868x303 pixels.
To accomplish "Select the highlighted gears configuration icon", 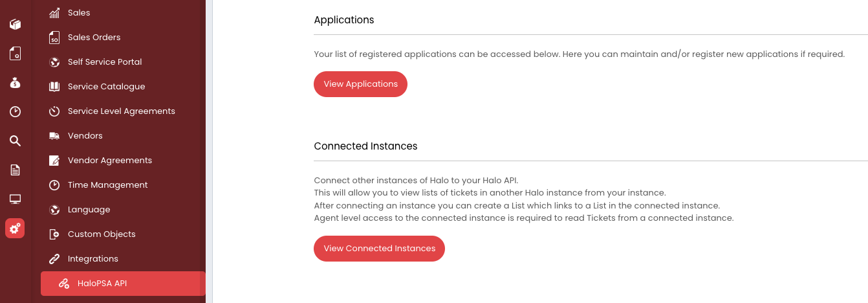I will coord(15,228).
